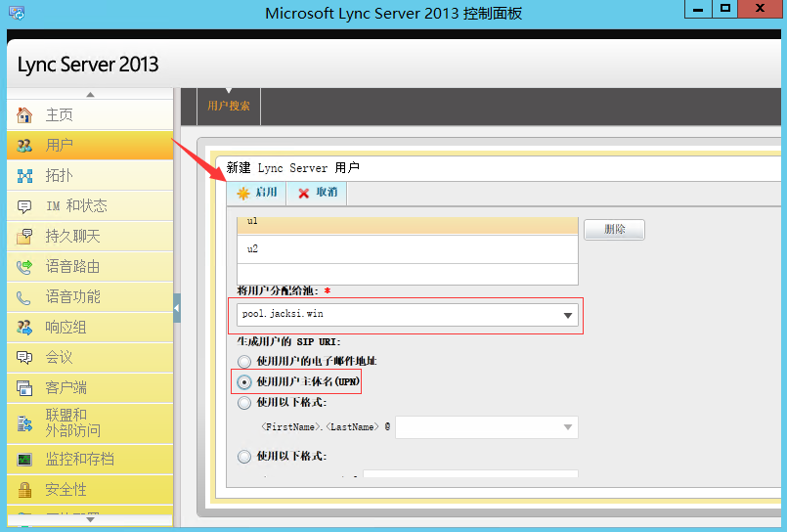Click the 响应组 response group icon
This screenshot has height=532, width=787.
(x=24, y=328)
